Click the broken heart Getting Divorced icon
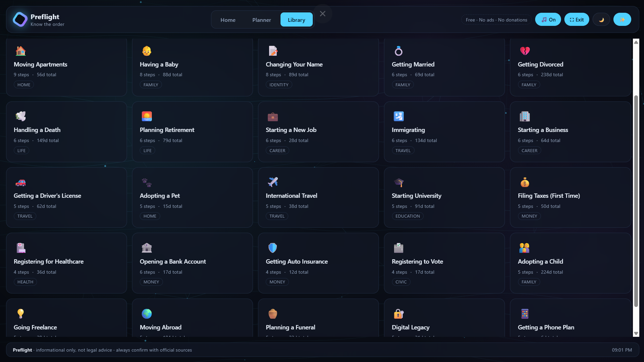 pos(525,51)
